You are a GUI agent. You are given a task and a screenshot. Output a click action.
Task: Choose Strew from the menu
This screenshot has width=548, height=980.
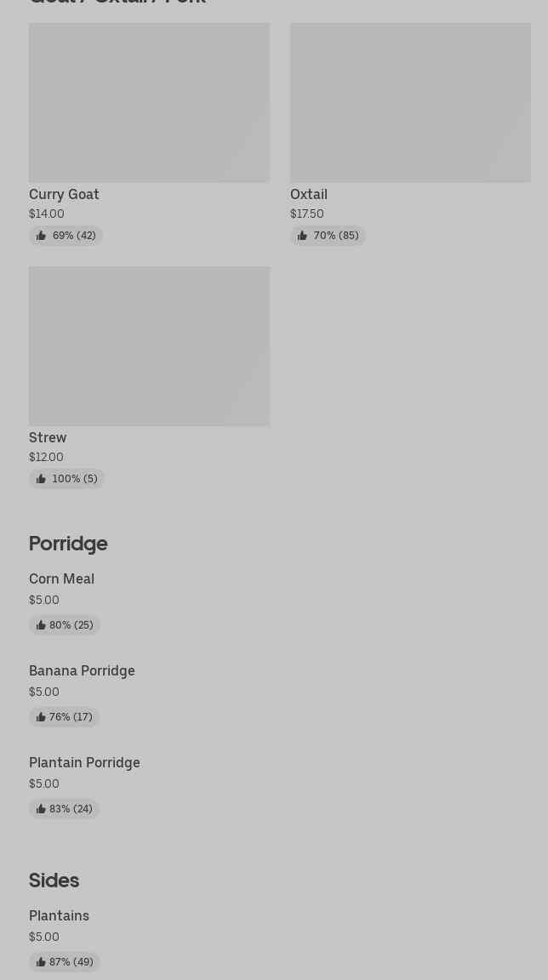pyautogui.click(x=48, y=437)
